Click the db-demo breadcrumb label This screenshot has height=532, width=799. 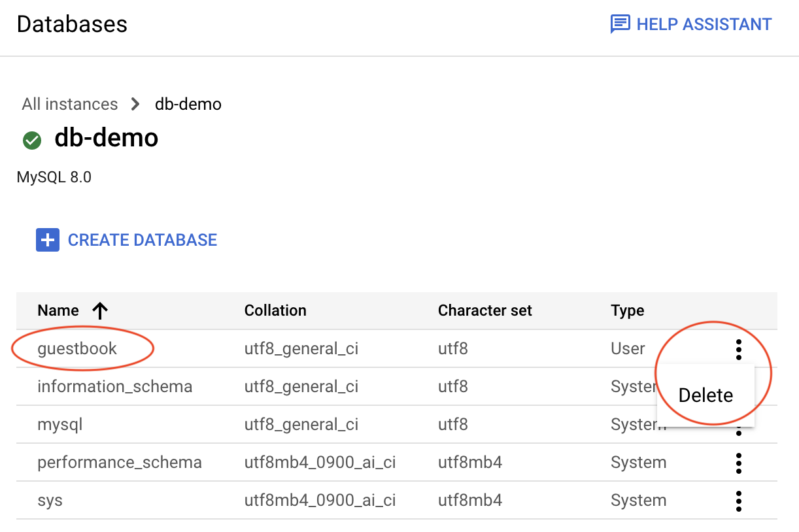coord(188,104)
